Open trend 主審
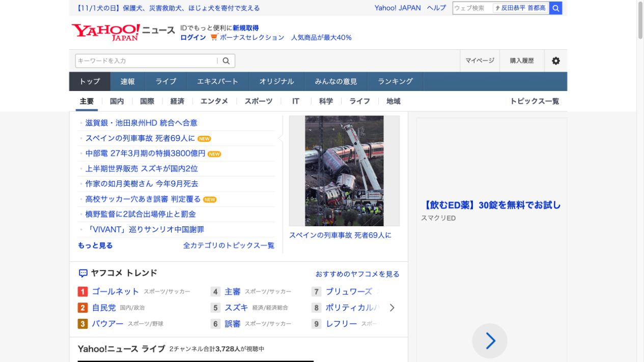 tap(233, 291)
